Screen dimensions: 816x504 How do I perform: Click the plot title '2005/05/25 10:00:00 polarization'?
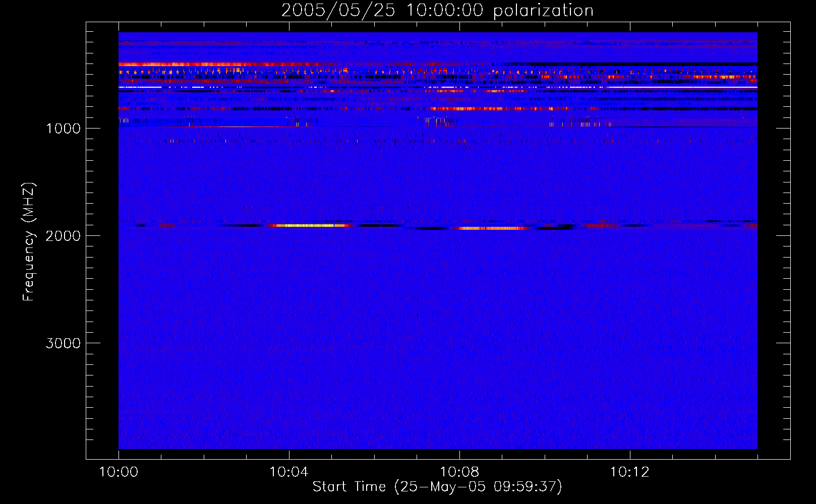[x=437, y=11]
